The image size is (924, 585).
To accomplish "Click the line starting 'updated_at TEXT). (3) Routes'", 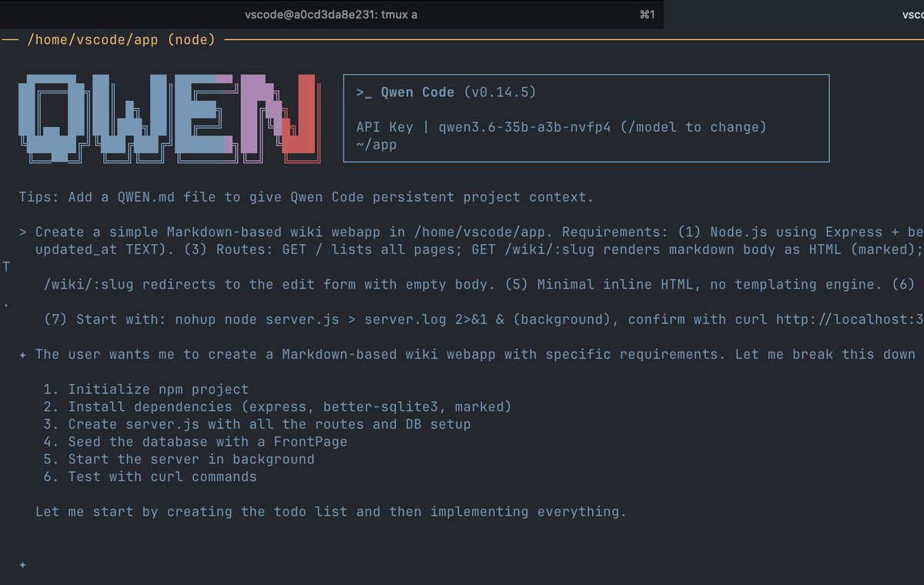I will point(479,249).
